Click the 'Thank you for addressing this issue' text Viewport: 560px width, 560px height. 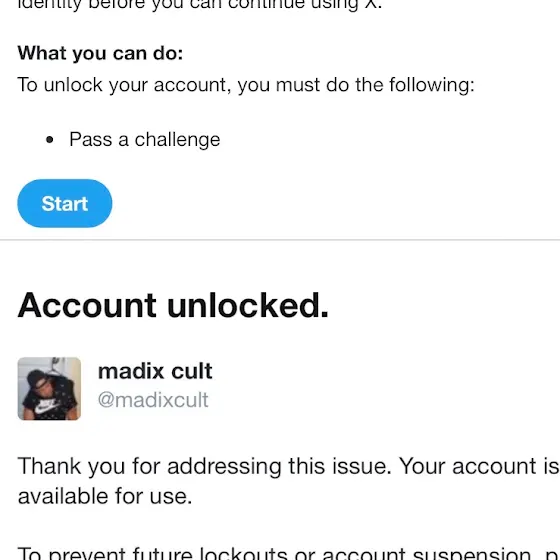(205, 466)
